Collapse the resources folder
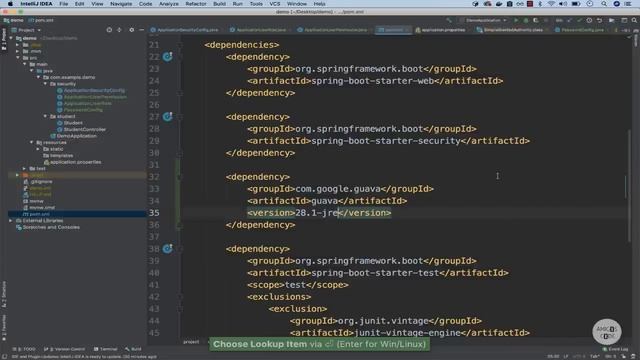 [31, 142]
